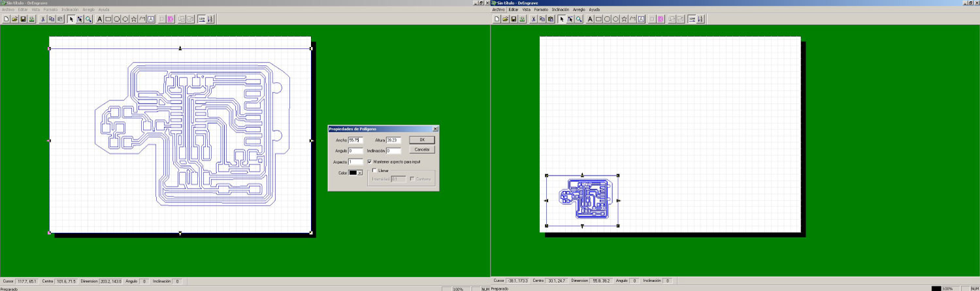Select zoom magnifier tool in right window
This screenshot has width=980, height=291.
pyautogui.click(x=579, y=19)
